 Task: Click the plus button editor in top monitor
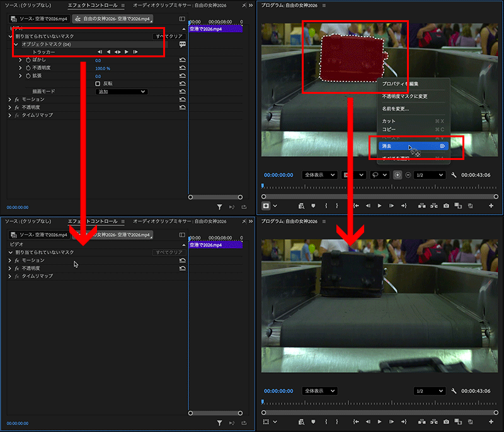coord(491,205)
